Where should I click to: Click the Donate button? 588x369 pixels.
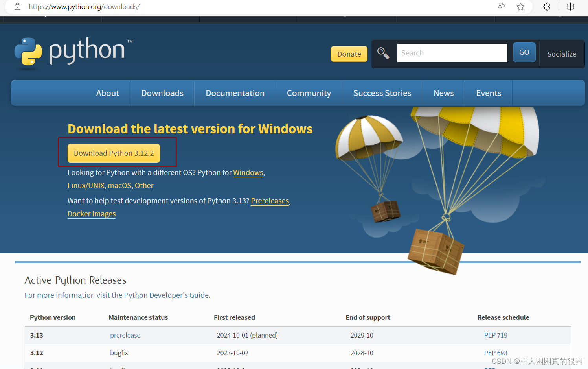click(x=349, y=54)
